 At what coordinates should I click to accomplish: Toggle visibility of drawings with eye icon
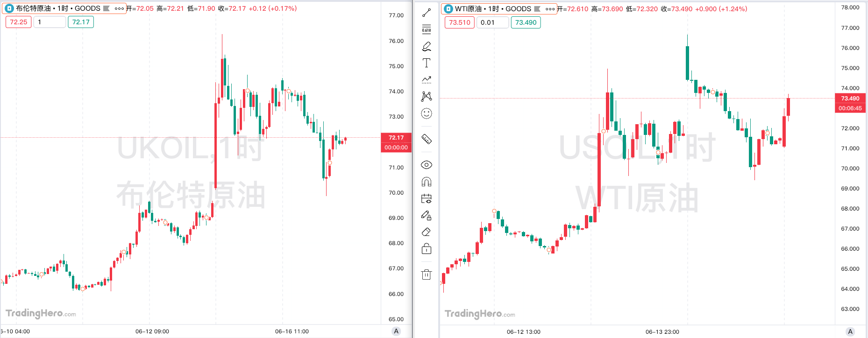(x=427, y=165)
